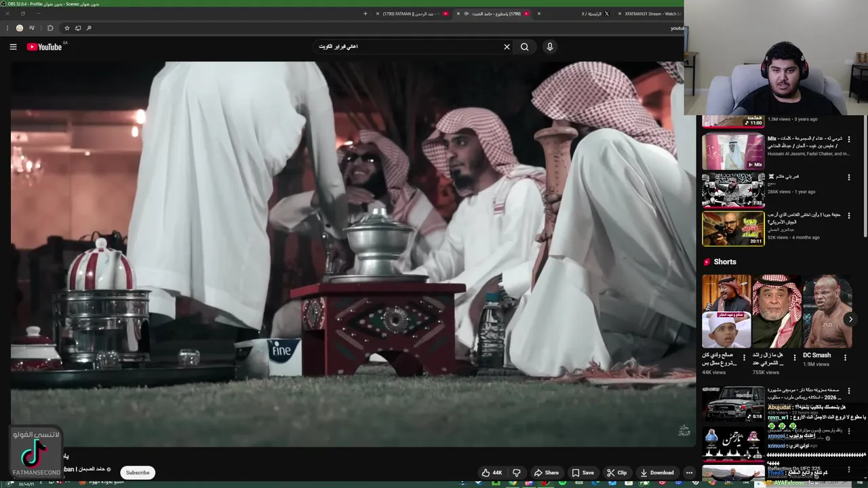
Task: Save the video to a playlist
Action: (x=583, y=472)
